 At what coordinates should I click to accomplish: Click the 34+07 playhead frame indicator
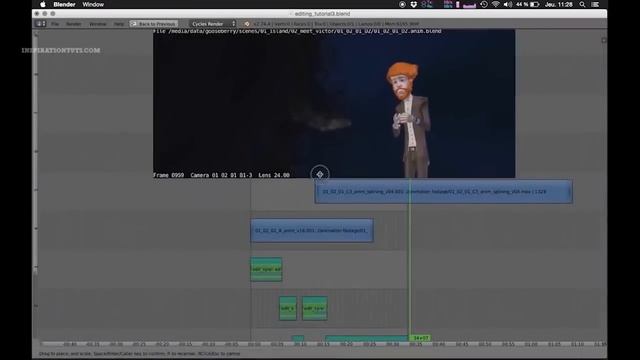pos(420,338)
